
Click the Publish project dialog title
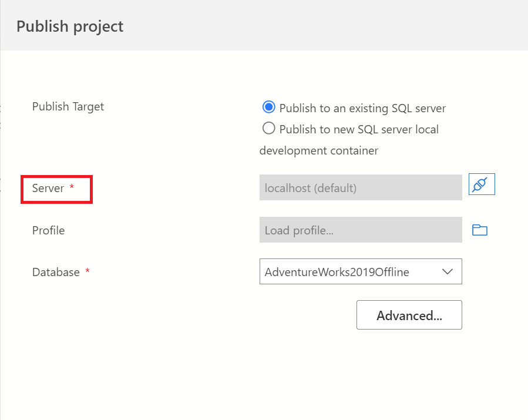tap(70, 26)
